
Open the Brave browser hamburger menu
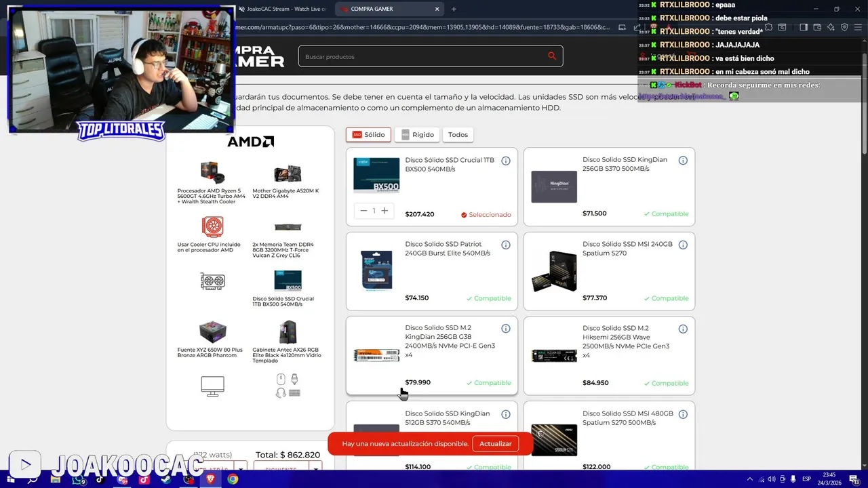tap(857, 27)
